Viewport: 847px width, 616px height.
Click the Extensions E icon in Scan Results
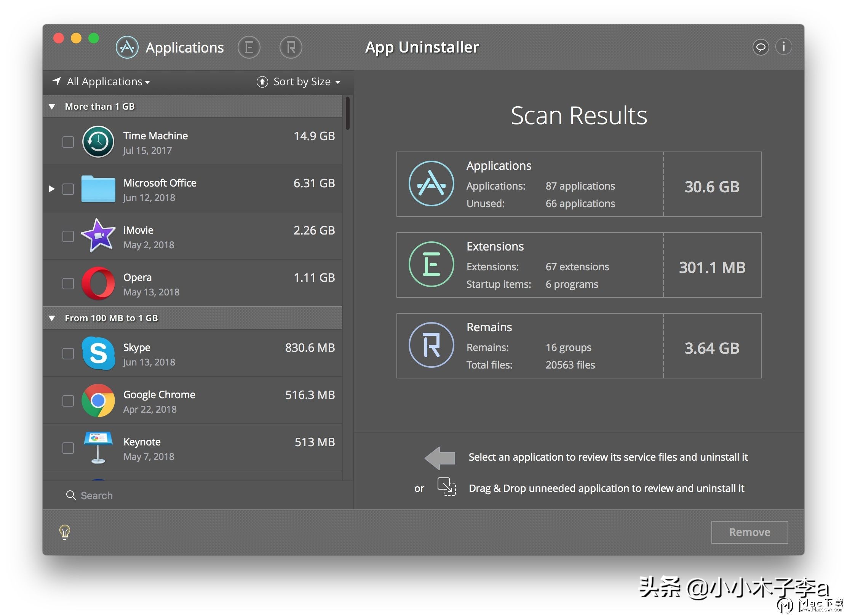point(431,265)
